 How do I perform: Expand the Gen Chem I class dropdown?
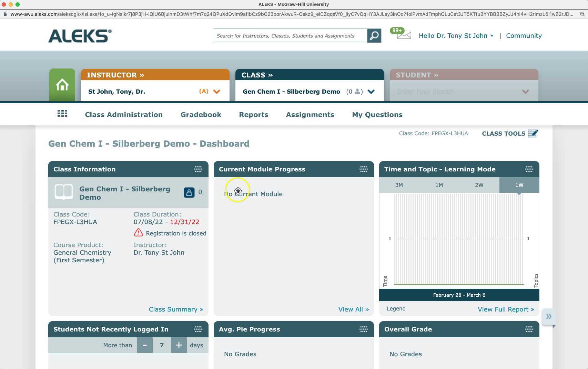[x=371, y=92]
